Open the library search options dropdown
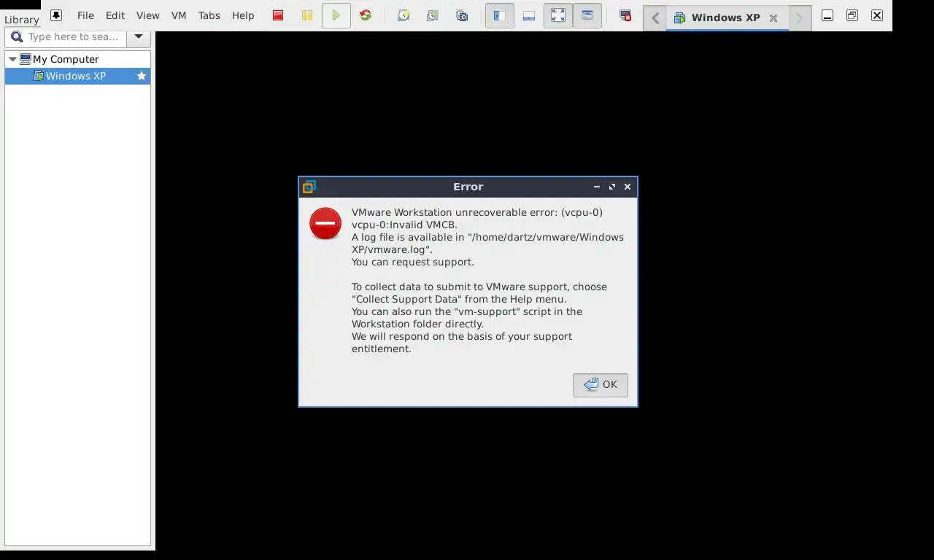934x560 pixels. pos(138,36)
